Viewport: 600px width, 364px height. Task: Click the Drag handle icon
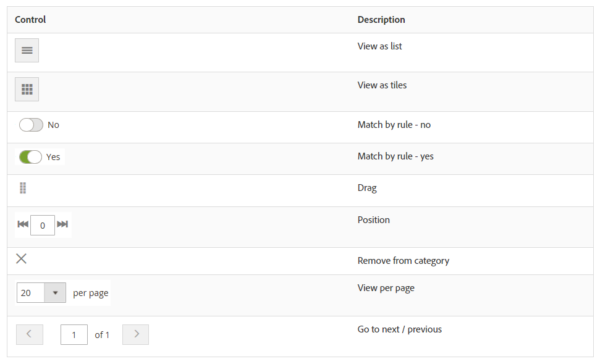tap(22, 188)
